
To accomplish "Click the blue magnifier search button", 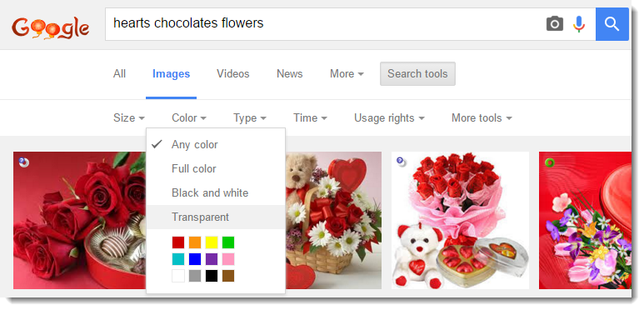I will pos(612,24).
